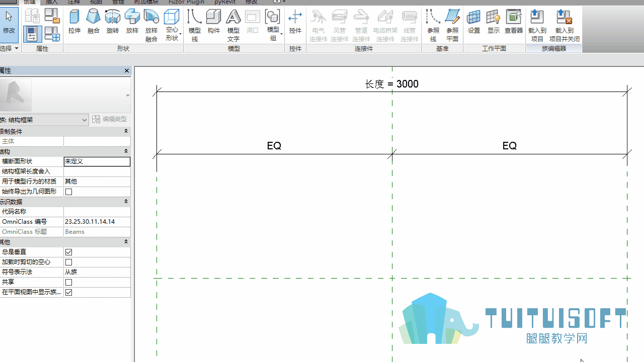Screen dimensions: 644x362
Task: Open the 族: 结构框架 family dropdown
Action: (44, 120)
